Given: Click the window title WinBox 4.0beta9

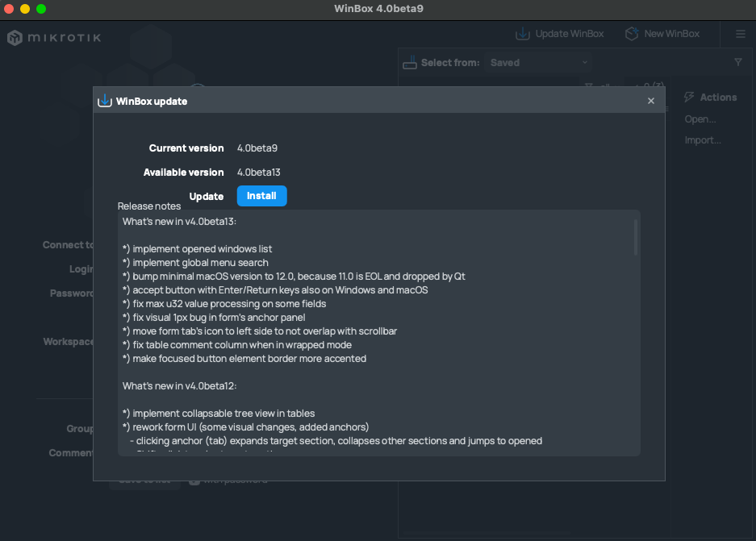Looking at the screenshot, I should point(379,9).
